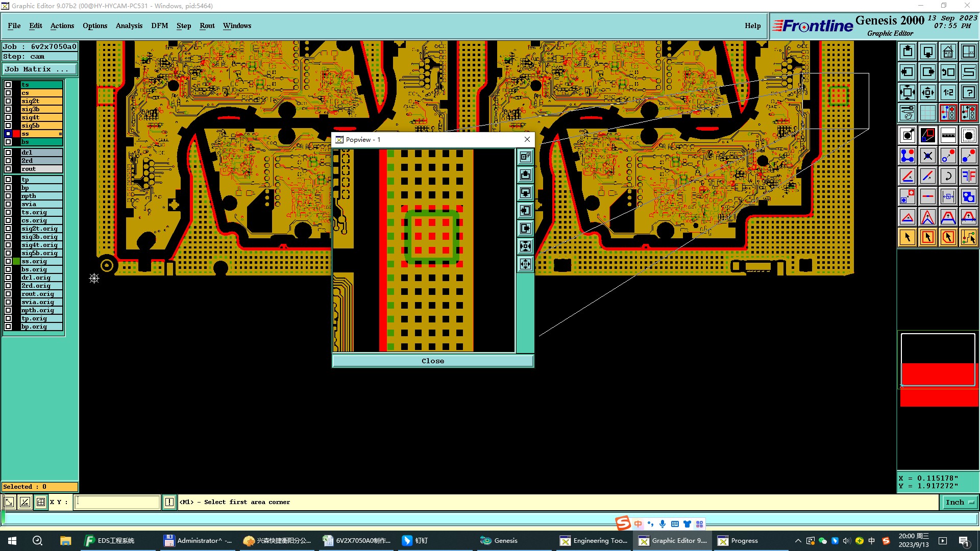
Task: Click the Close button in Popview window
Action: click(433, 361)
